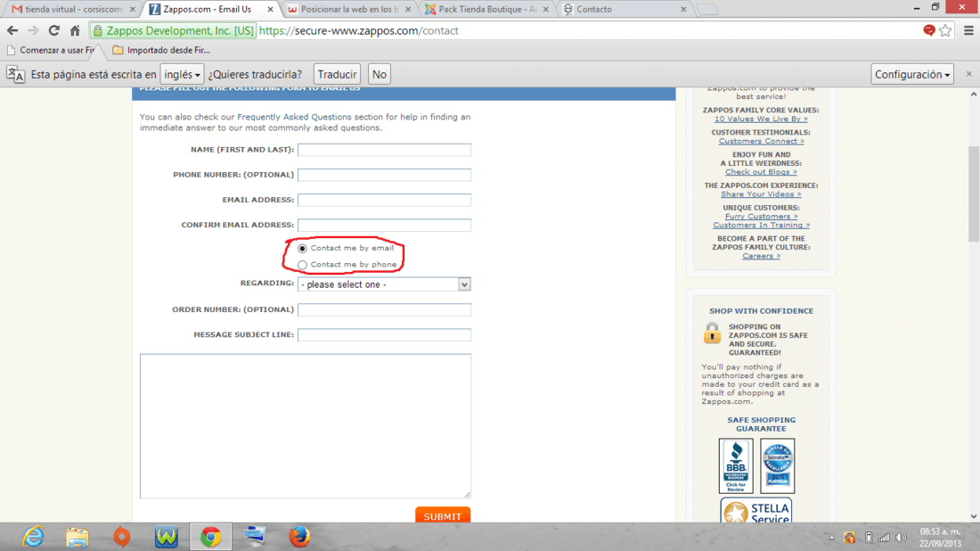980x551 pixels.
Task: Click the Message Subject Line field
Action: 384,334
